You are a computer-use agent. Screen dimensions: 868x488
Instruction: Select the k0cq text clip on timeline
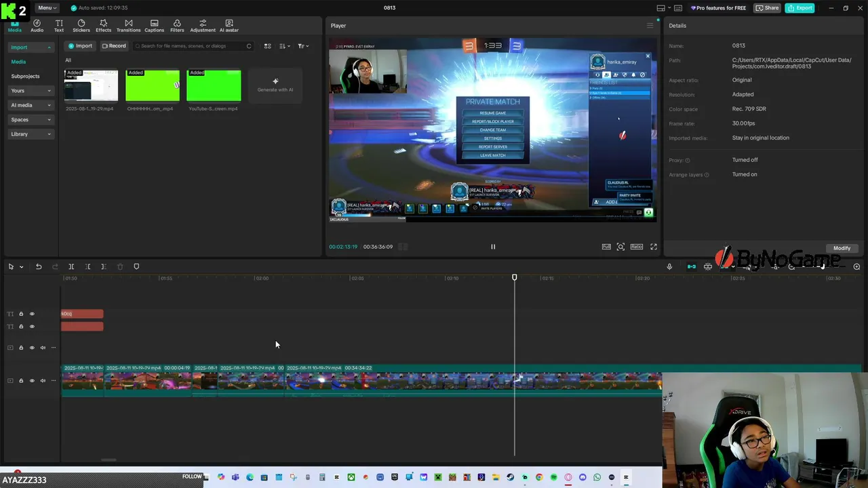[82, 314]
